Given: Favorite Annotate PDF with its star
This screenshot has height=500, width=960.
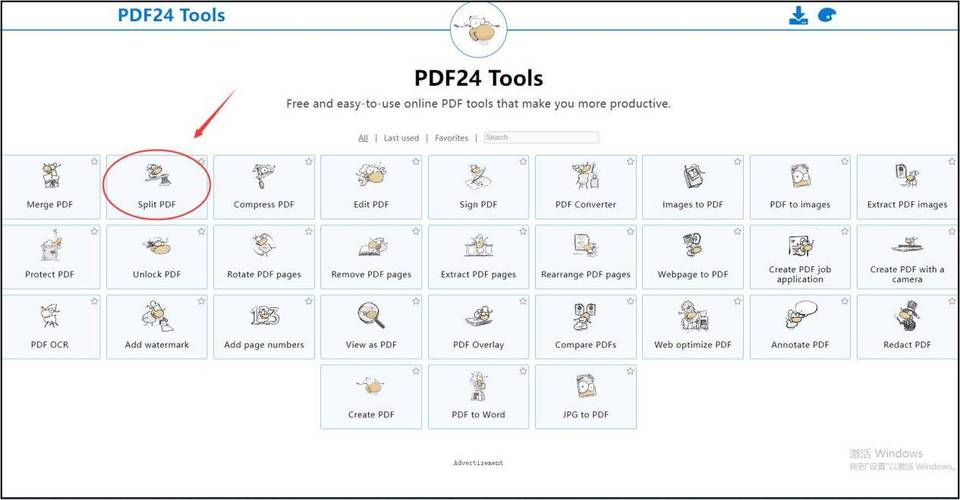Looking at the screenshot, I should [x=845, y=301].
